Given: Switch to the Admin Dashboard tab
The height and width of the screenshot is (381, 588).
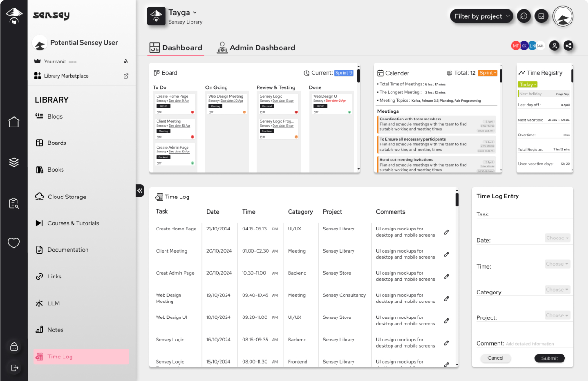Looking at the screenshot, I should (x=256, y=48).
